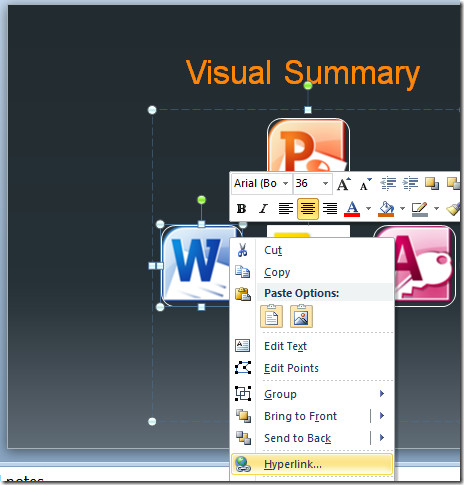Click the Increase Font Size icon
Screen dimensions: 464x485
[344, 184]
